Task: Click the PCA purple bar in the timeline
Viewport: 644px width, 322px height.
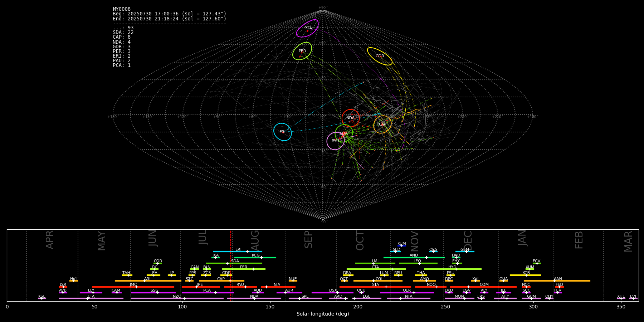Action: [x=208, y=293]
